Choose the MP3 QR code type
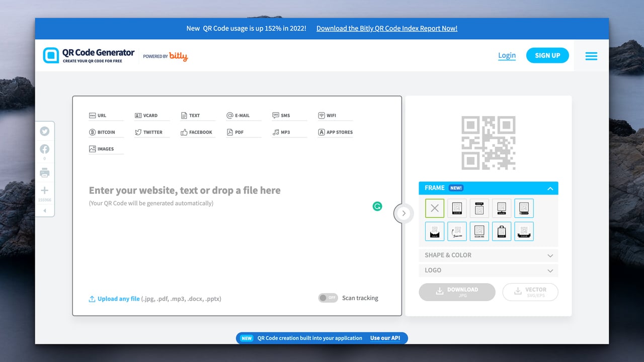This screenshot has height=362, width=644. pos(290,132)
